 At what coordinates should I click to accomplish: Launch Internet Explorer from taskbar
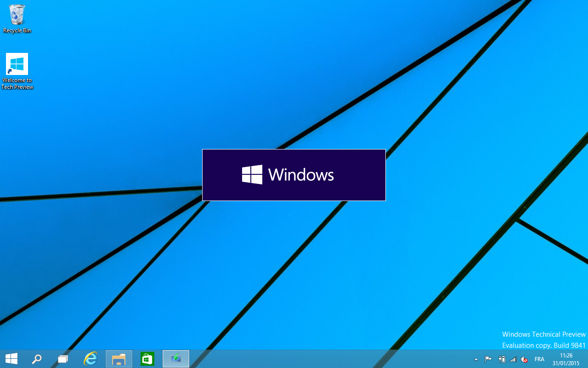pos(90,359)
